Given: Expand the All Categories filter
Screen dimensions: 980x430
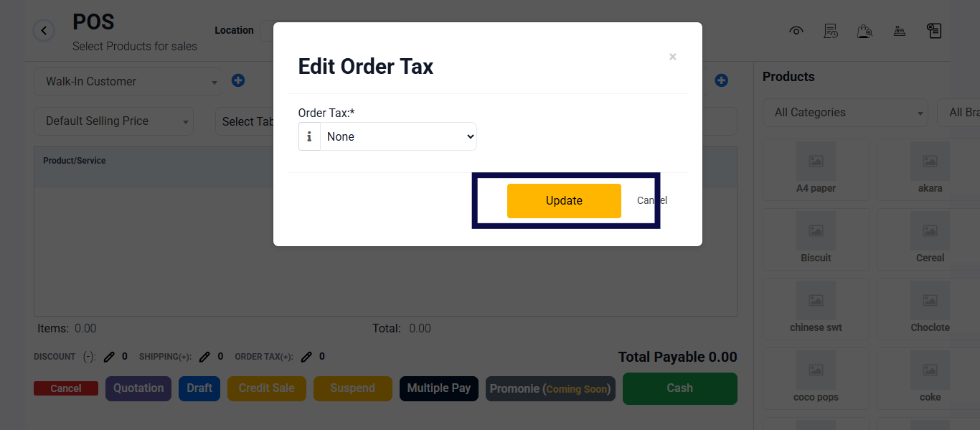Looking at the screenshot, I should tap(846, 113).
